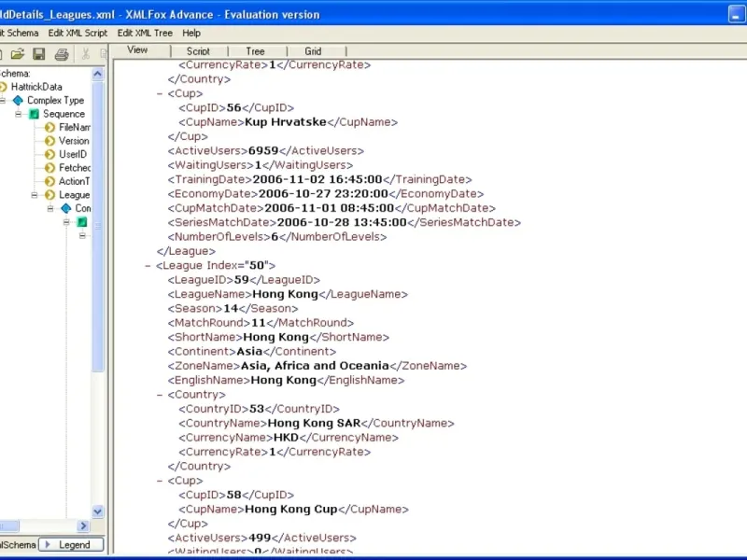747x560 pixels.
Task: Click SeriesMatchDate value 2006-10-28 13:45:00
Action: (x=342, y=222)
